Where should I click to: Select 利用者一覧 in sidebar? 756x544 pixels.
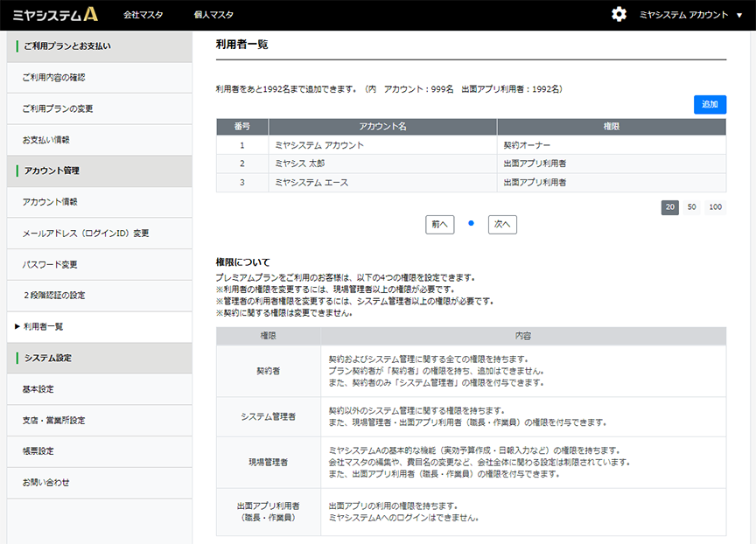click(x=100, y=327)
